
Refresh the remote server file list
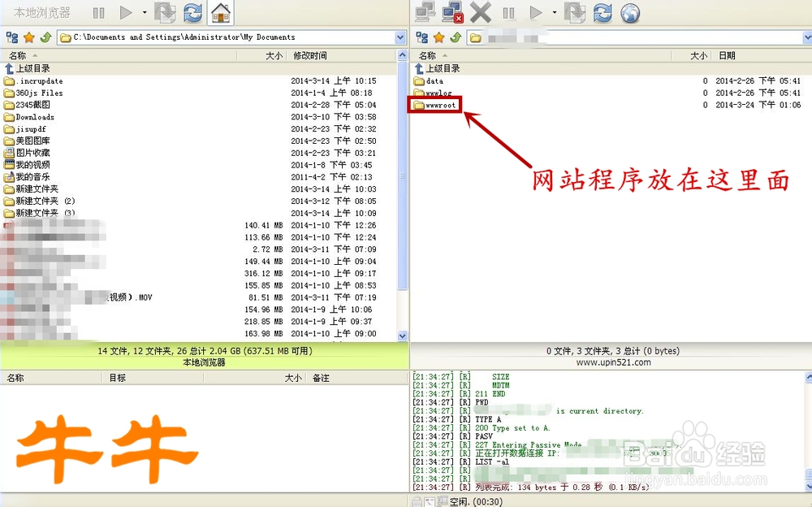click(x=603, y=12)
